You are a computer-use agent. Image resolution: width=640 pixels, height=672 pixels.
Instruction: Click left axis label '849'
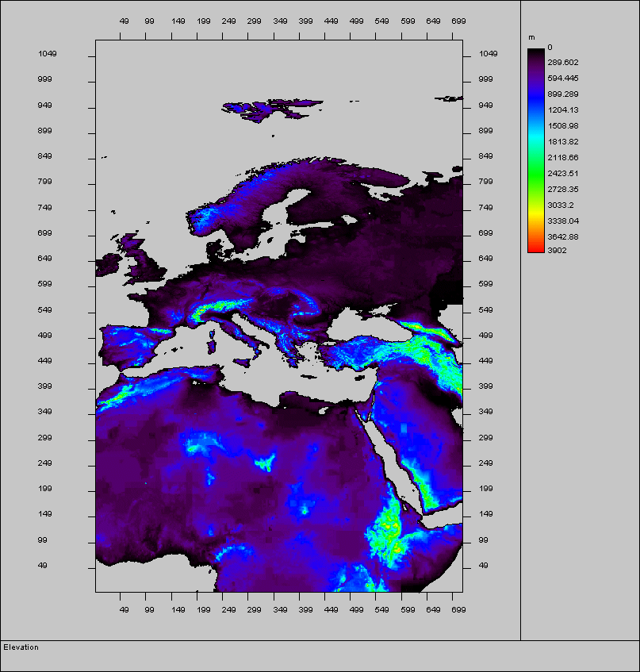(44, 156)
